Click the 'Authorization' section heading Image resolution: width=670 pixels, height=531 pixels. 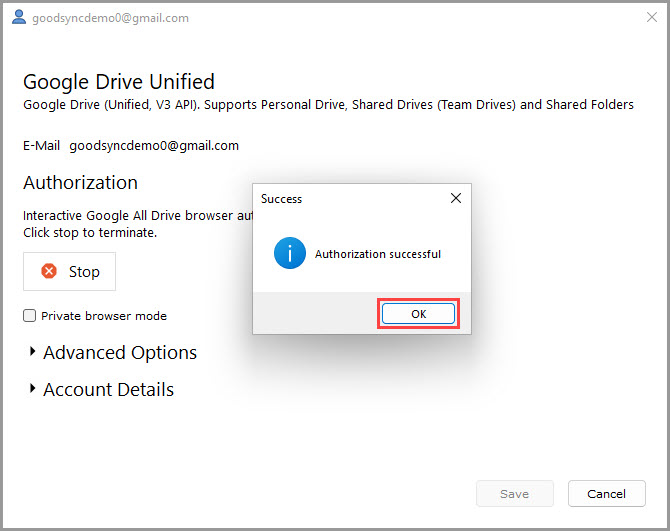80,183
